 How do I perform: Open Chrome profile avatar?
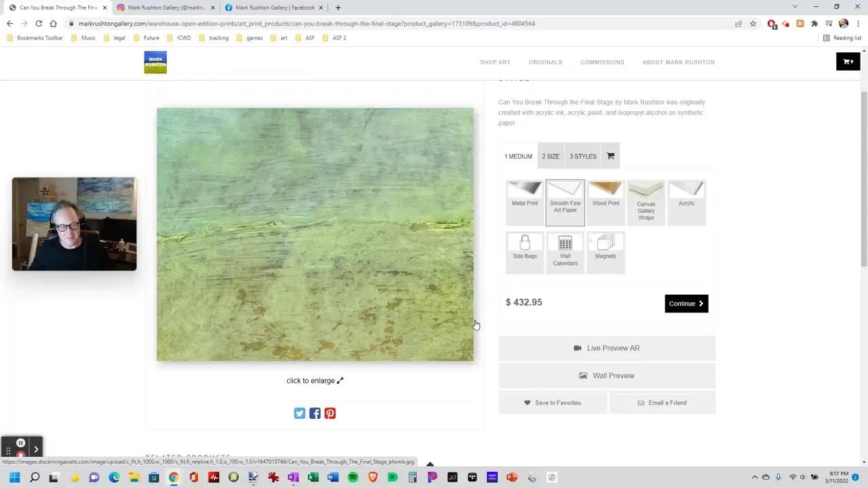tap(844, 24)
